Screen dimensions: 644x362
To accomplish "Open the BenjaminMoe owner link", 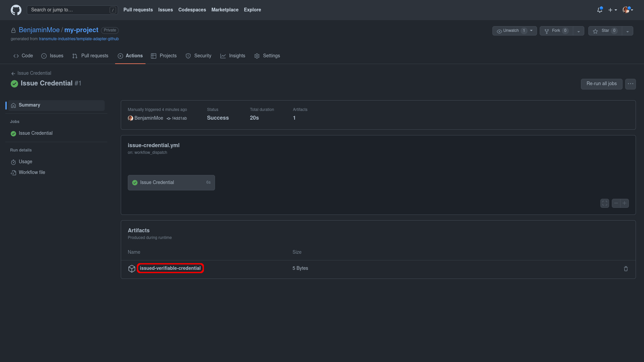I will (39, 30).
